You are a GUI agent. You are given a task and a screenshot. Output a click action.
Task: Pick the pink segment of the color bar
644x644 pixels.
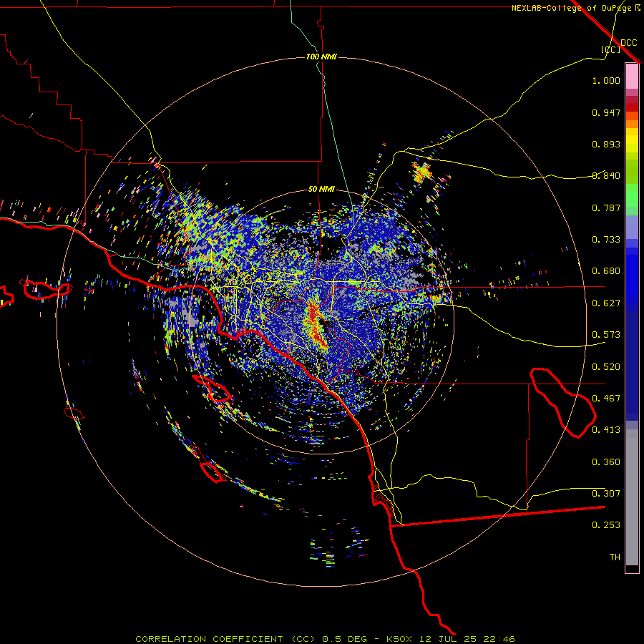click(632, 77)
